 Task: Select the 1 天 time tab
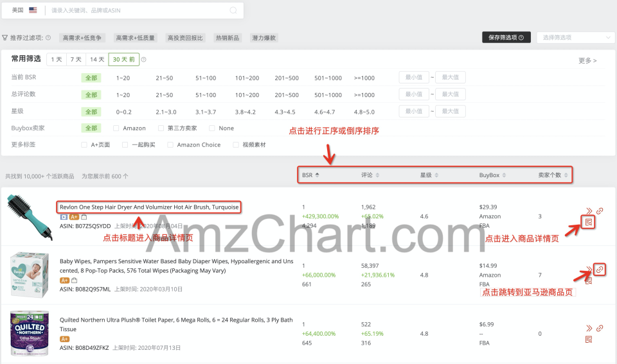click(x=57, y=59)
